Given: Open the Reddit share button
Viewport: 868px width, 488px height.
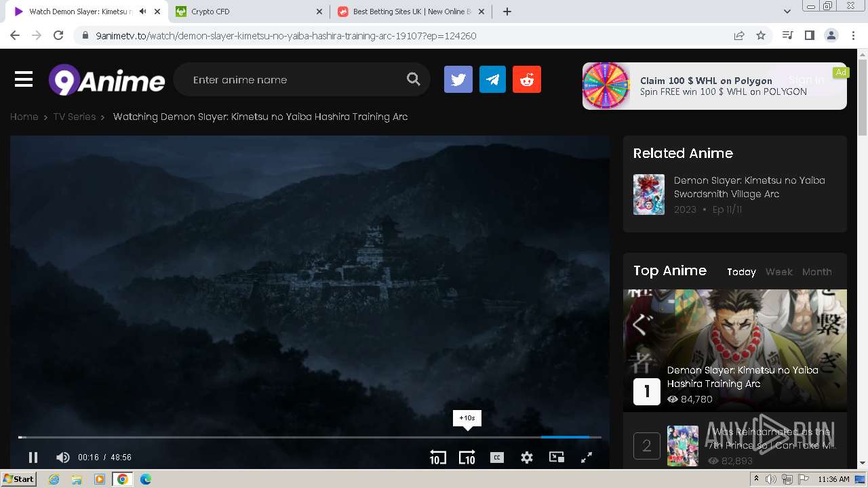Looking at the screenshot, I should coord(527,79).
